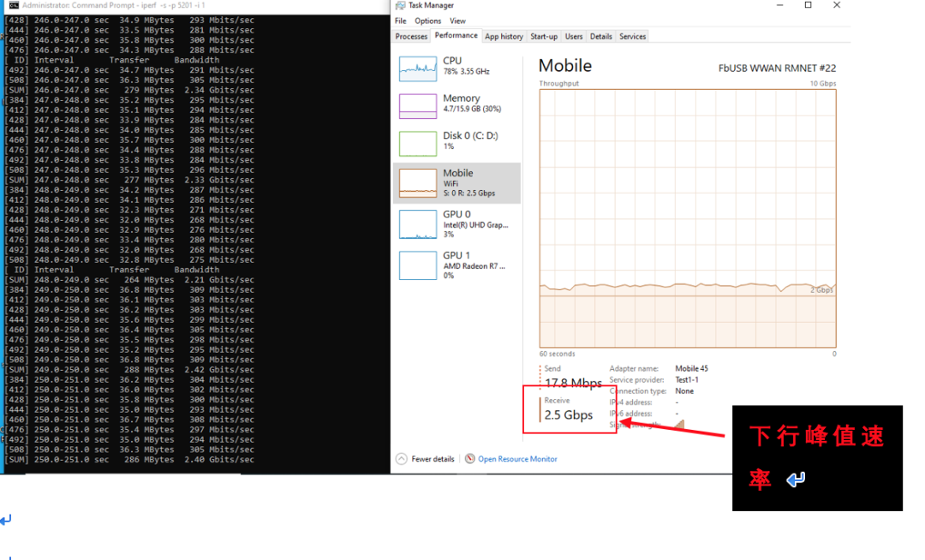
Task: Click the 60 seconds graph axis label
Action: (557, 354)
